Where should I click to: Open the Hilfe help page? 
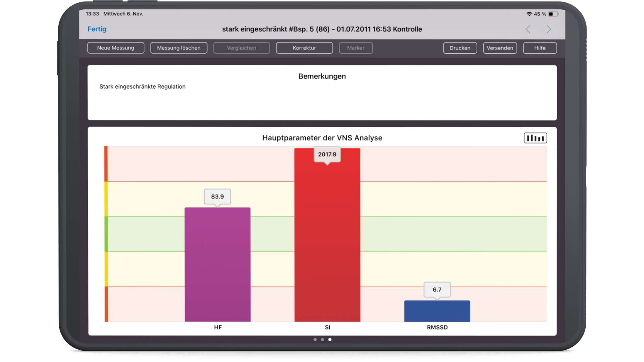tap(540, 48)
